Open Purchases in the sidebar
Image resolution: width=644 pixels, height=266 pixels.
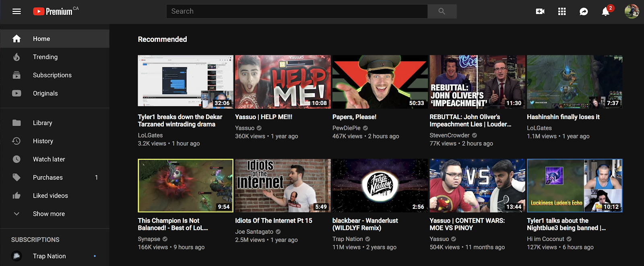pos(55,177)
